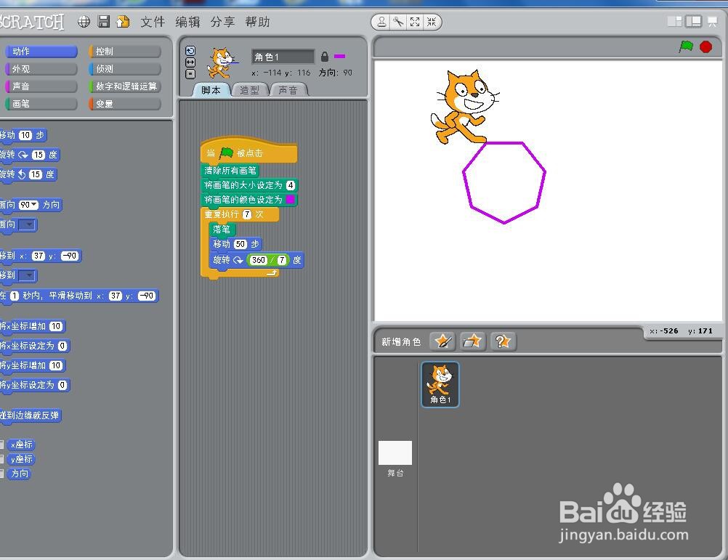Switch to the 声音 tab
The image size is (728, 560).
(x=288, y=90)
